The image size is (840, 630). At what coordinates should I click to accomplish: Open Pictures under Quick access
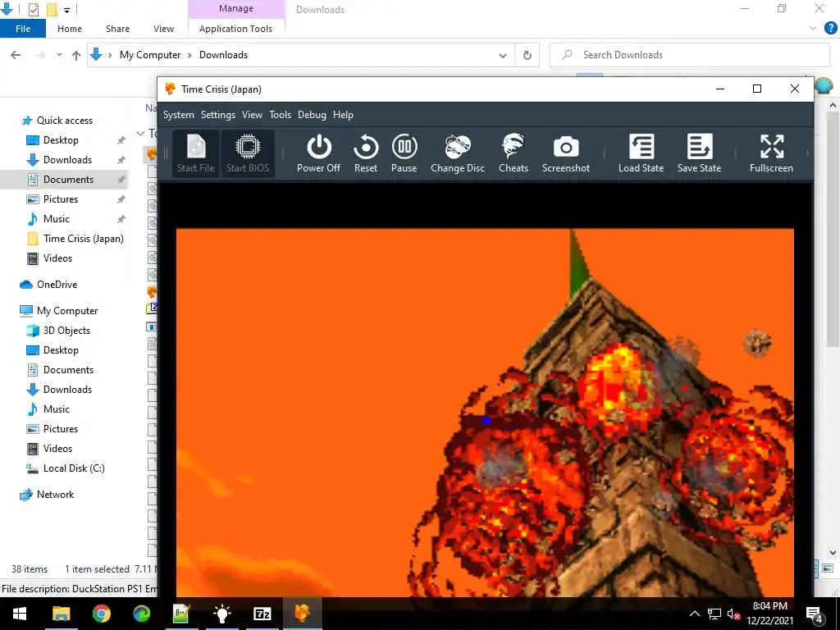pos(61,199)
